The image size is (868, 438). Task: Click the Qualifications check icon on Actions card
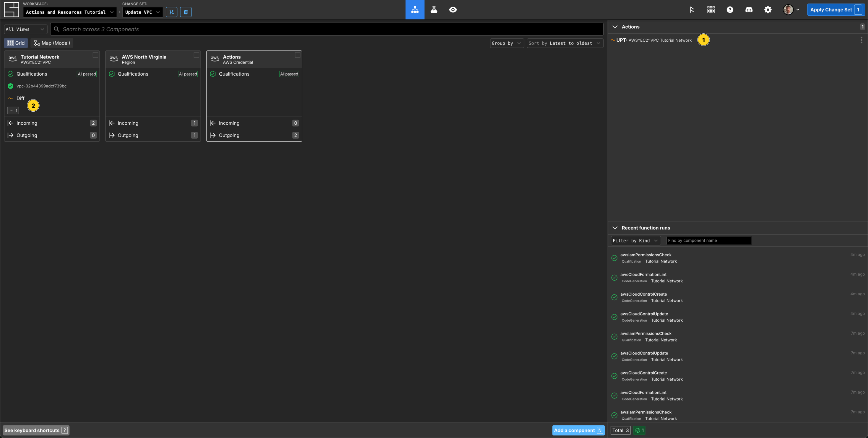tap(213, 74)
